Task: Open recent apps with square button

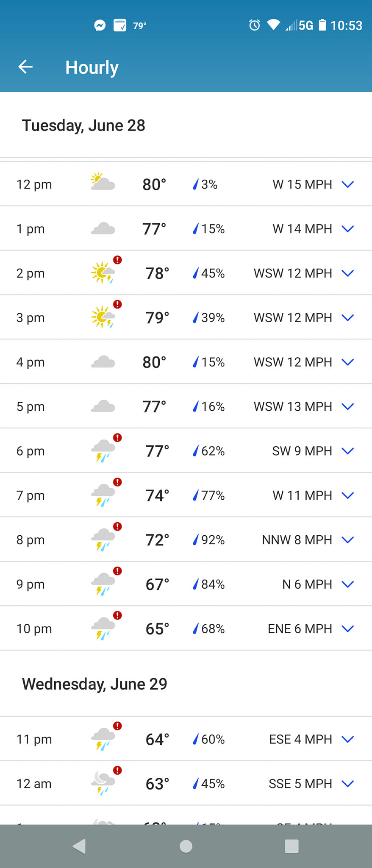Action: (291, 846)
